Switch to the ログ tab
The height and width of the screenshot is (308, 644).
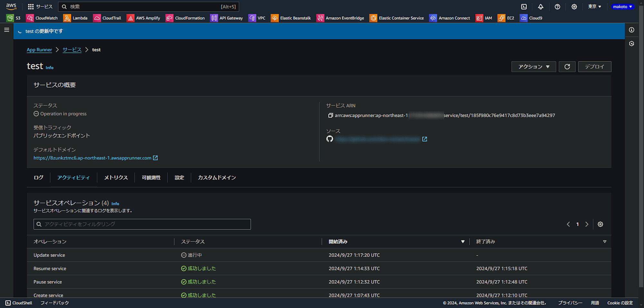[39, 178]
